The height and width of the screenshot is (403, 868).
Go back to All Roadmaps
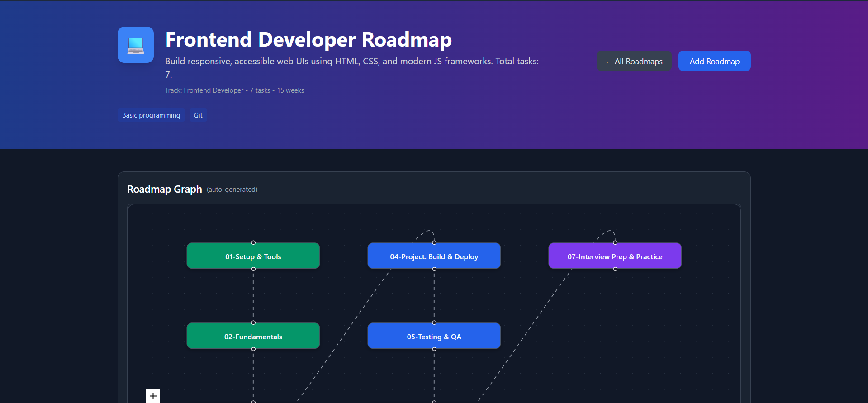(x=634, y=61)
